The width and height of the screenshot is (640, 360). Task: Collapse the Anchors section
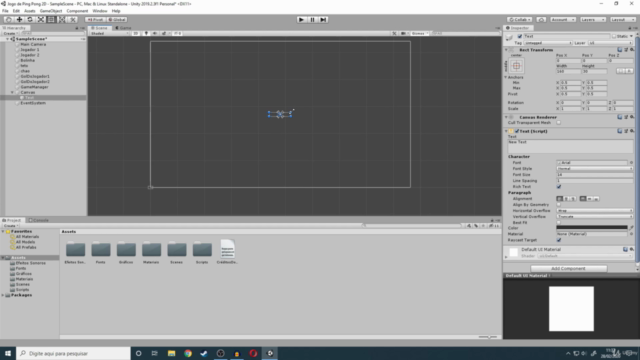[506, 77]
